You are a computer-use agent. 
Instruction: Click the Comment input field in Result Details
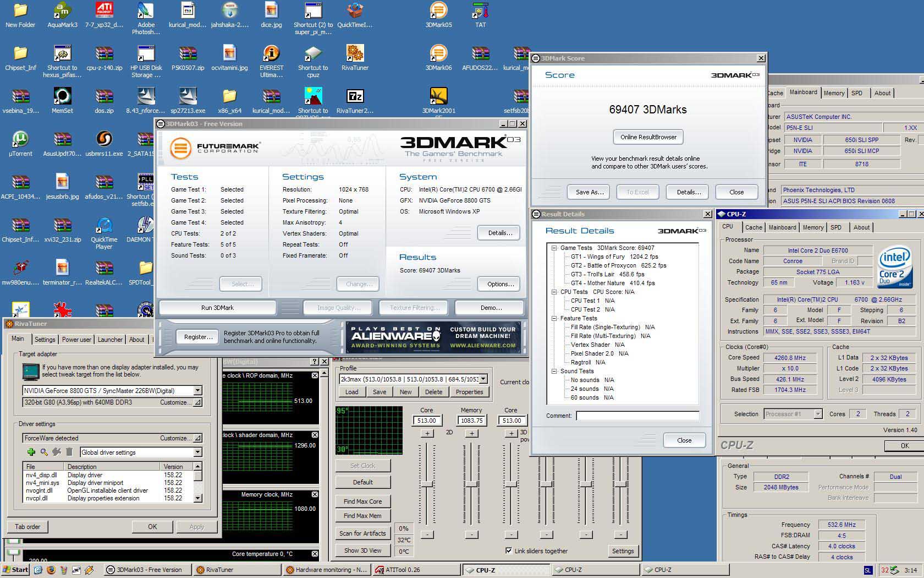click(x=637, y=416)
